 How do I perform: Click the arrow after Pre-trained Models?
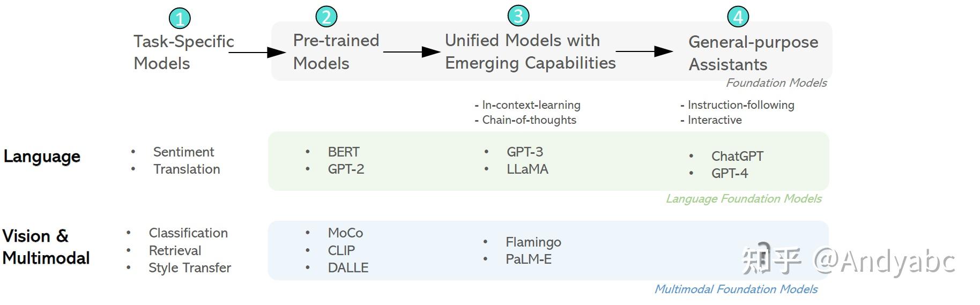(412, 52)
